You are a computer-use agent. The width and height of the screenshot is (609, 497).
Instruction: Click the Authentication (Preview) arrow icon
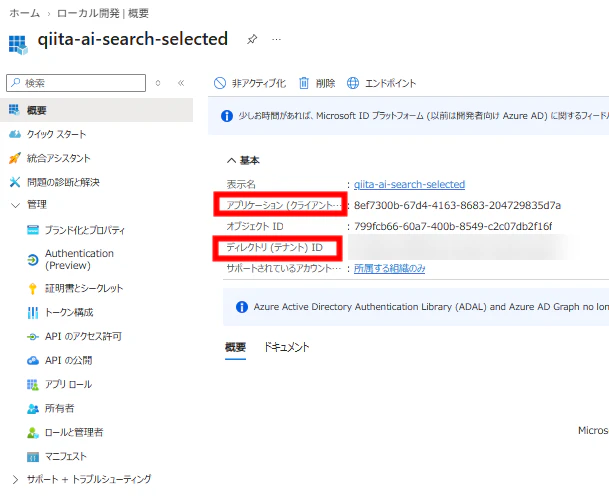33,259
